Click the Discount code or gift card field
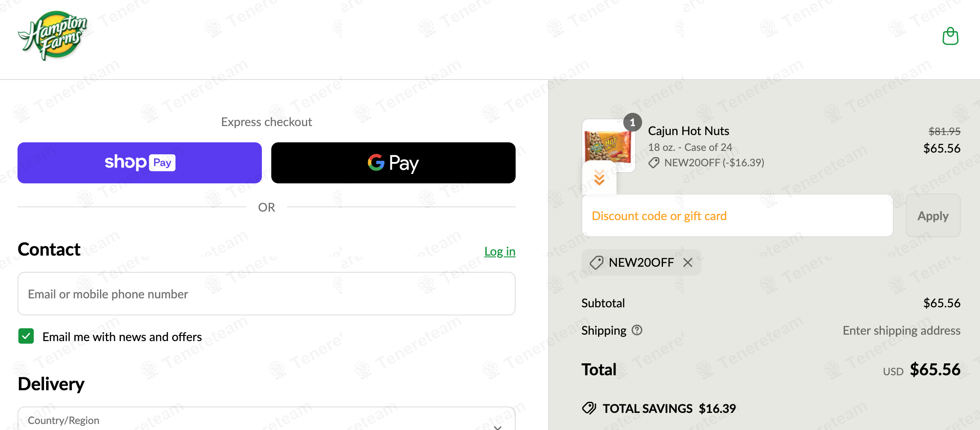This screenshot has width=980, height=430. click(x=737, y=216)
